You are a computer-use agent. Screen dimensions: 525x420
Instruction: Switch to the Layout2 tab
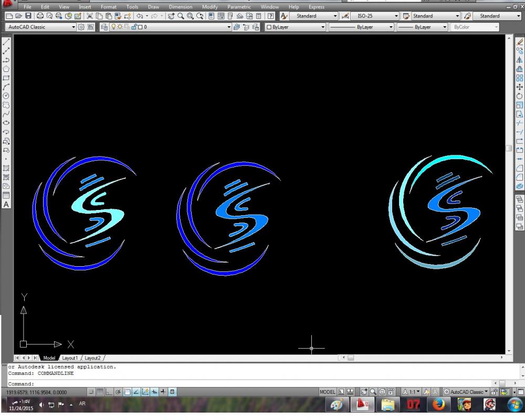[92, 358]
